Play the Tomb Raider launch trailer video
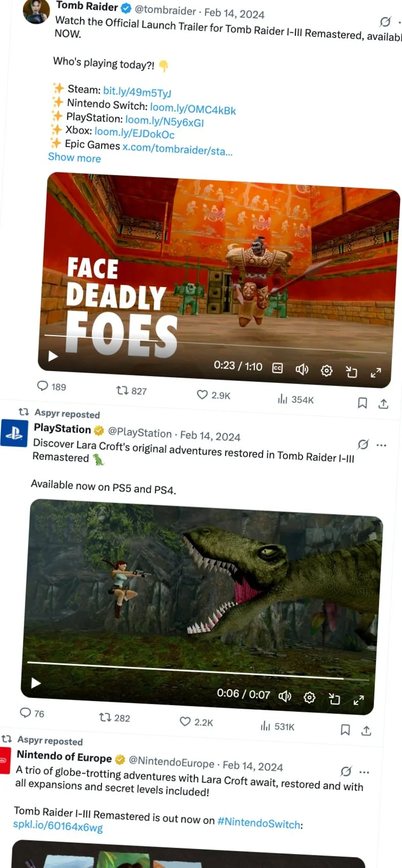402x868 pixels. (53, 356)
